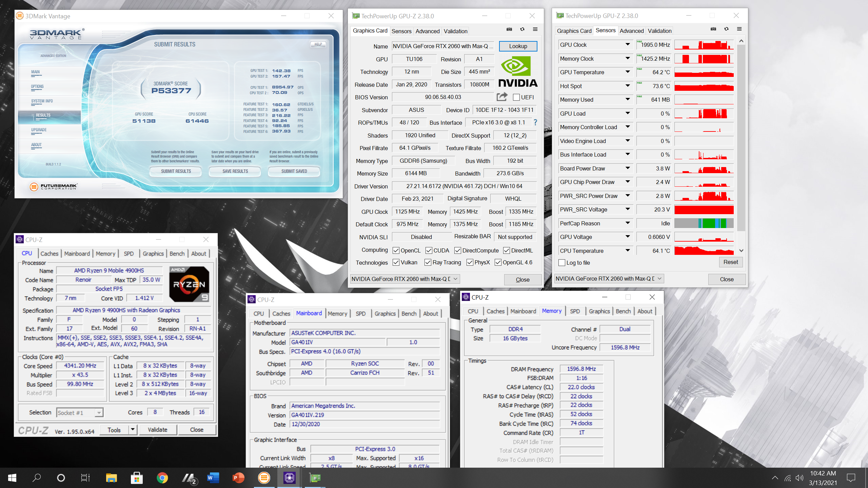Click the Bus Interface question mark icon
The image size is (868, 488).
535,122
